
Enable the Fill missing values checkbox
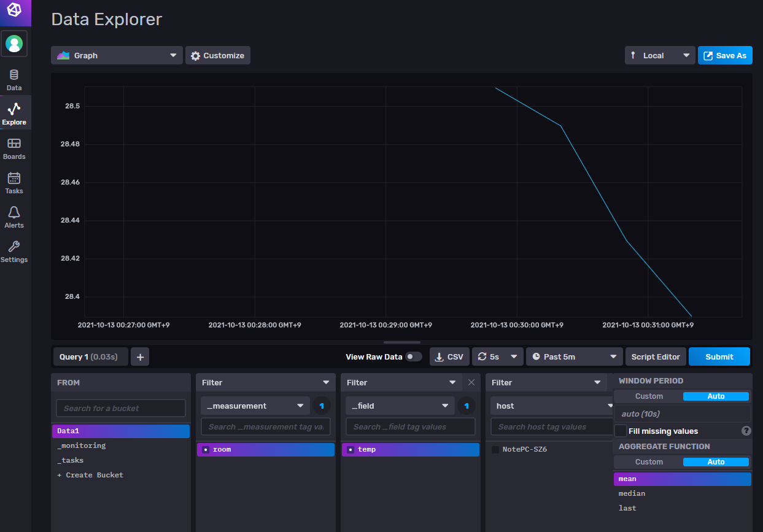click(x=620, y=431)
